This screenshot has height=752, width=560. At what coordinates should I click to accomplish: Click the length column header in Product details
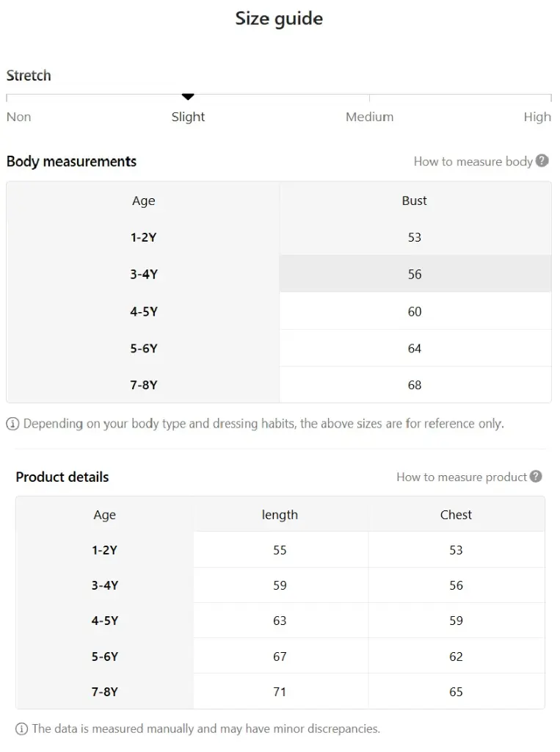coord(280,515)
